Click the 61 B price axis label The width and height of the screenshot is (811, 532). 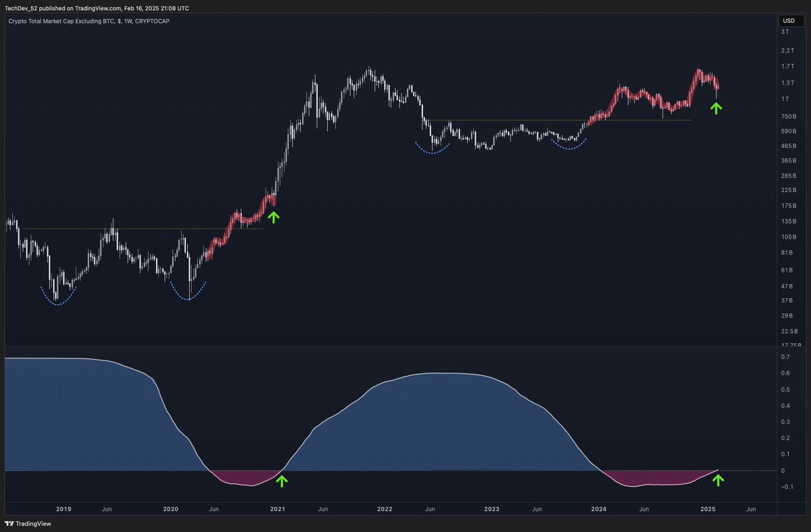[x=787, y=270]
